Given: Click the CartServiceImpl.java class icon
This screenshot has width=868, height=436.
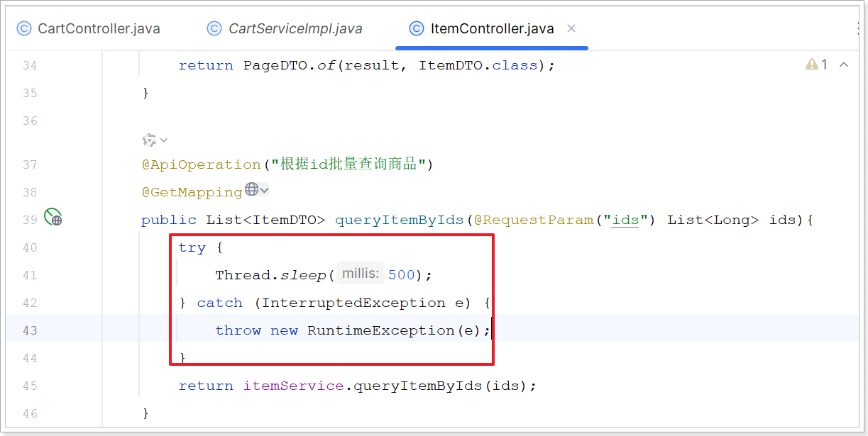Looking at the screenshot, I should [214, 29].
